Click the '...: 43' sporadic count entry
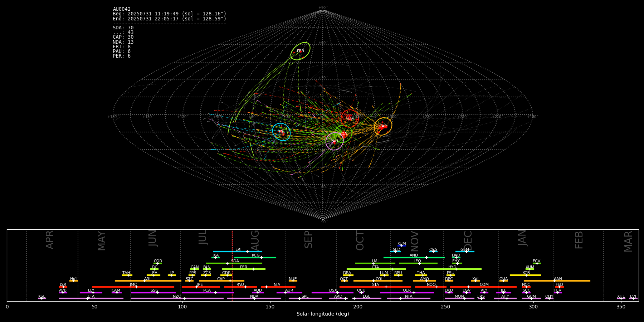 click(123, 33)
